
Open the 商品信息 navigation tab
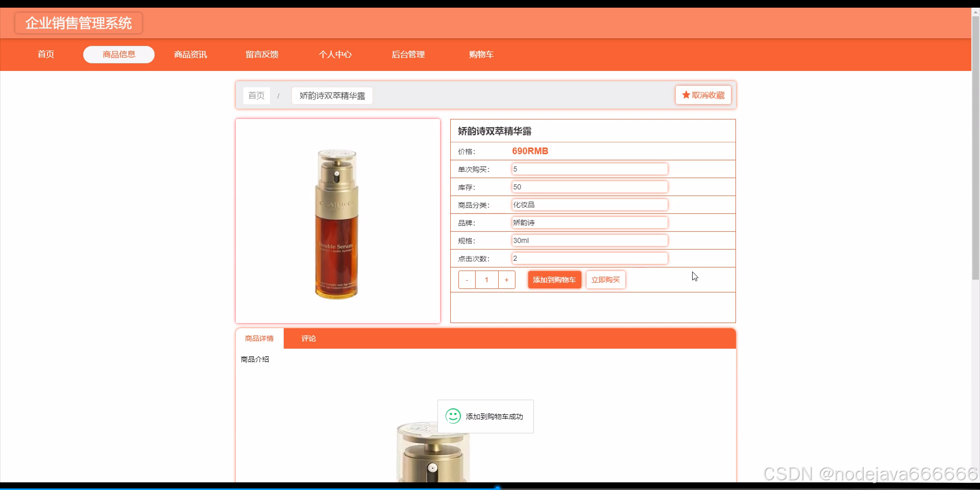pyautogui.click(x=119, y=54)
